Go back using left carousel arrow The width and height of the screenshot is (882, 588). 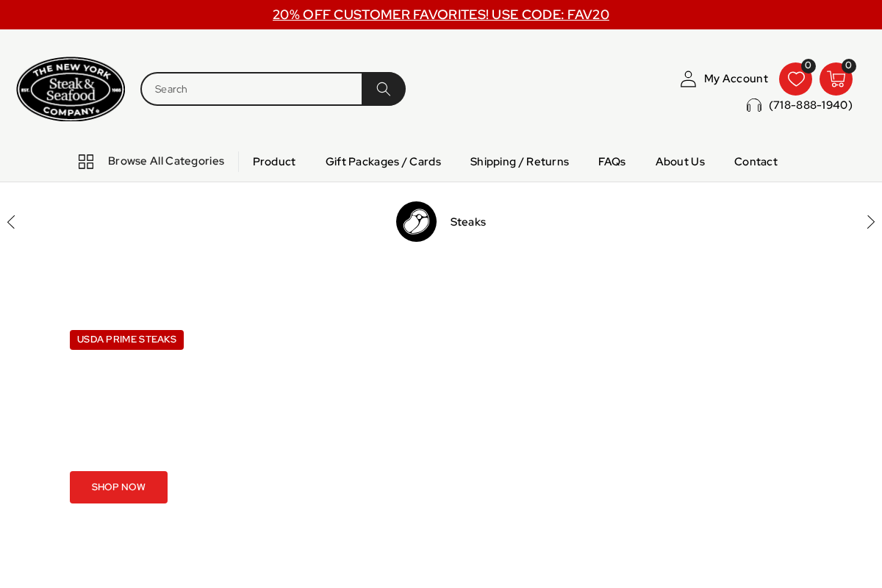tap(11, 221)
